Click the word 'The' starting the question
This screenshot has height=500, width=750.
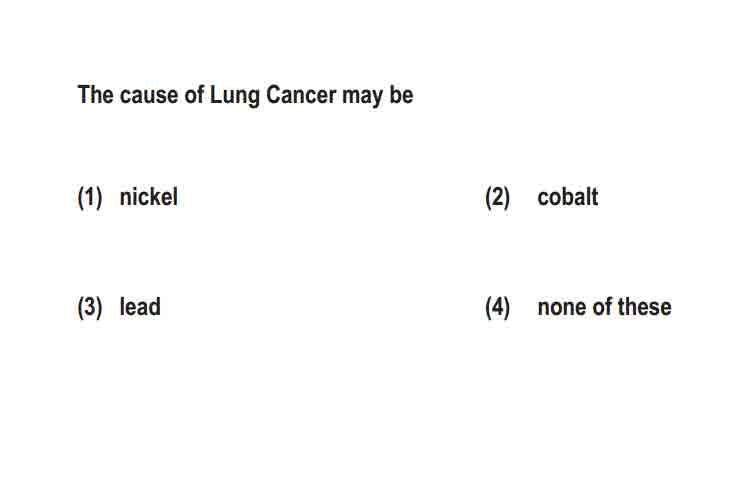pyautogui.click(x=95, y=94)
